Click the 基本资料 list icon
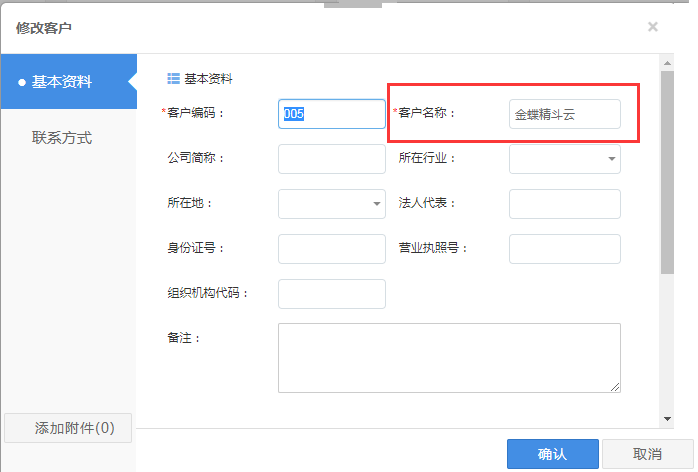 click(173, 78)
